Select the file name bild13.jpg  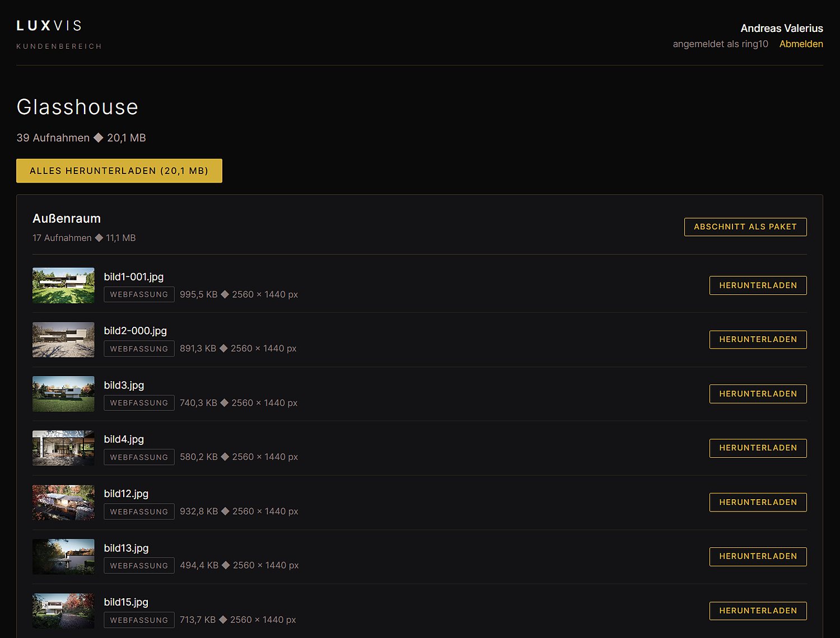pyautogui.click(x=126, y=548)
